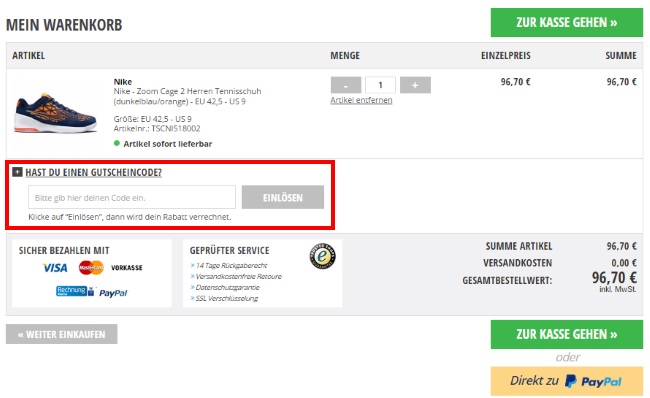650x398 pixels.
Task: Click Hast du einen Gutscheincode heading link
Action: [93, 172]
